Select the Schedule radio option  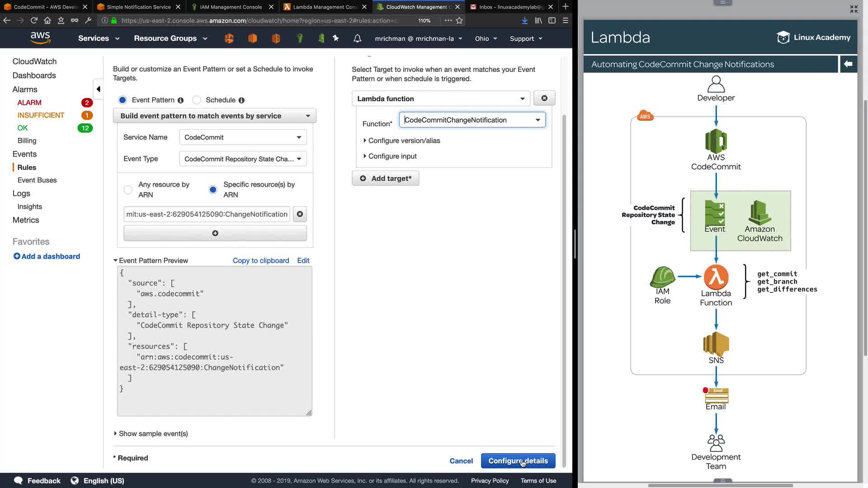(x=197, y=100)
